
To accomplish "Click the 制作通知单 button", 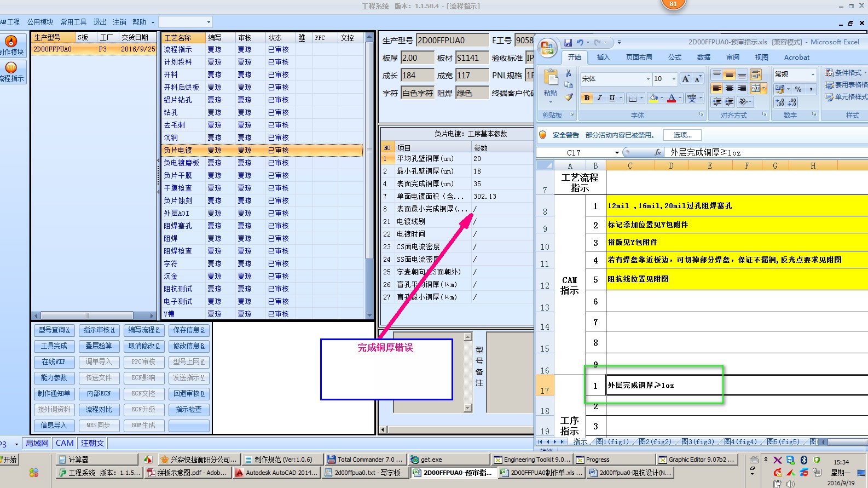I will pyautogui.click(x=54, y=393).
